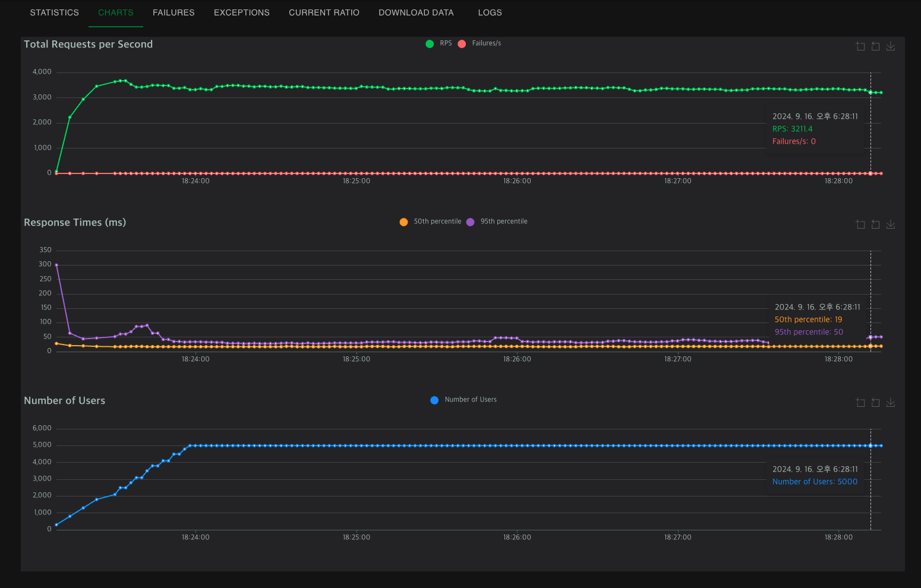921x588 pixels.
Task: Hide the Failures/s series via legend
Action: (x=479, y=43)
